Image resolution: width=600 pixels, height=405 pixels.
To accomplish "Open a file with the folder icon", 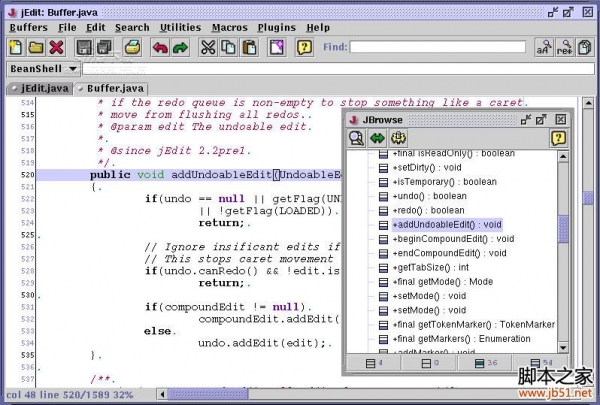I will (x=36, y=47).
